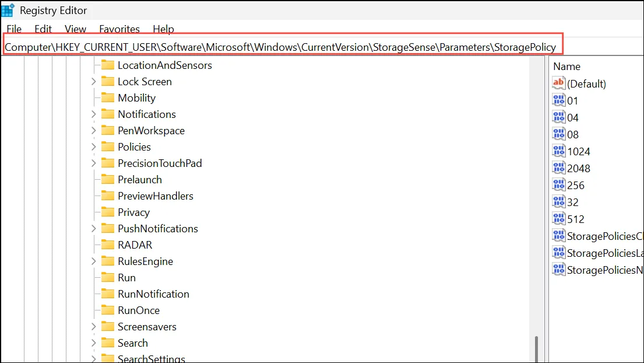
Task: Click the binary icon of value 512
Action: [558, 219]
